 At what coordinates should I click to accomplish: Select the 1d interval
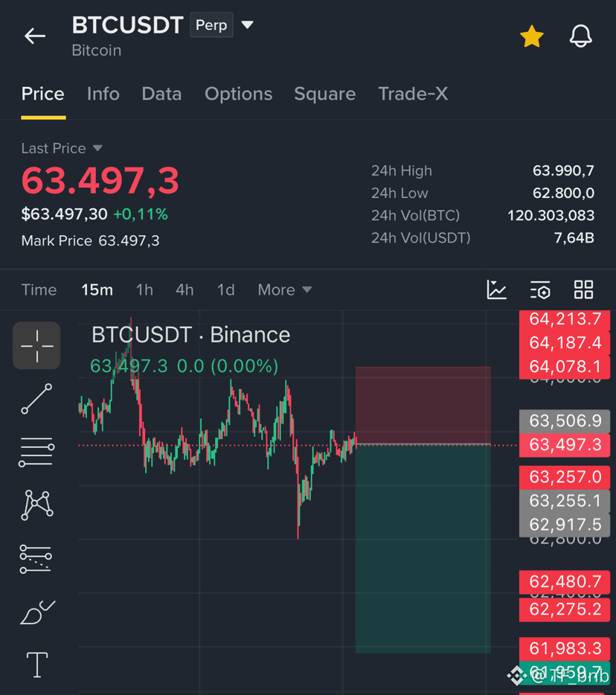point(225,290)
